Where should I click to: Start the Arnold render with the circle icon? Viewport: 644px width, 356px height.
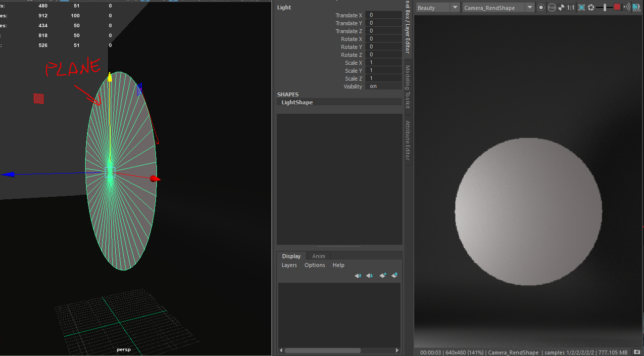tap(541, 7)
